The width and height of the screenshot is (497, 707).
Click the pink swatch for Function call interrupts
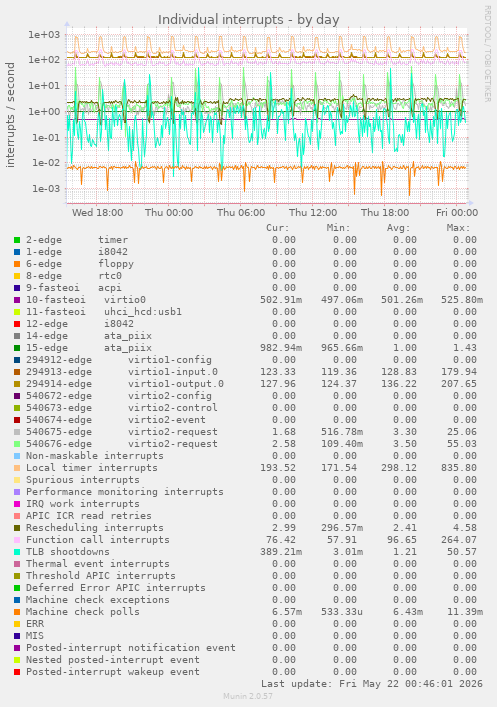(x=17, y=540)
